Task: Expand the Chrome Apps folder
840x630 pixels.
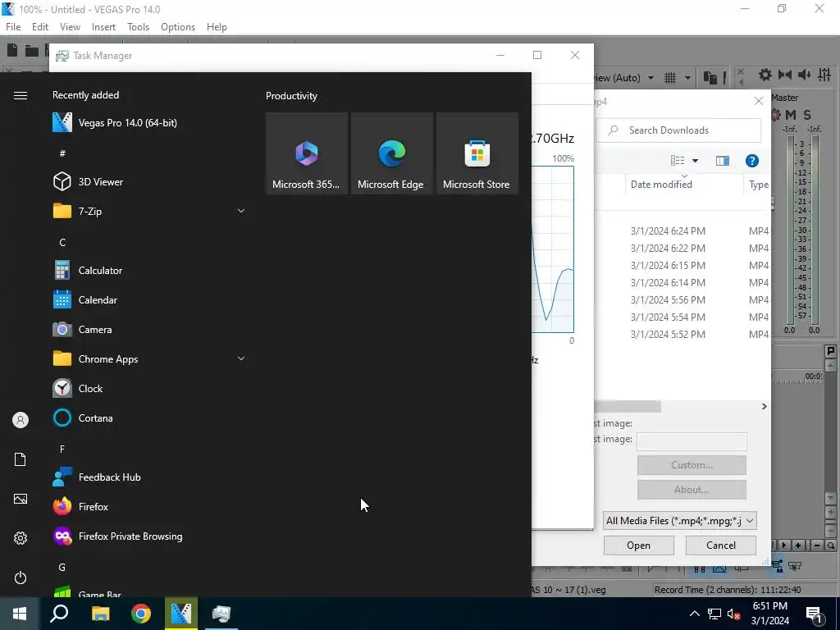Action: 241,358
